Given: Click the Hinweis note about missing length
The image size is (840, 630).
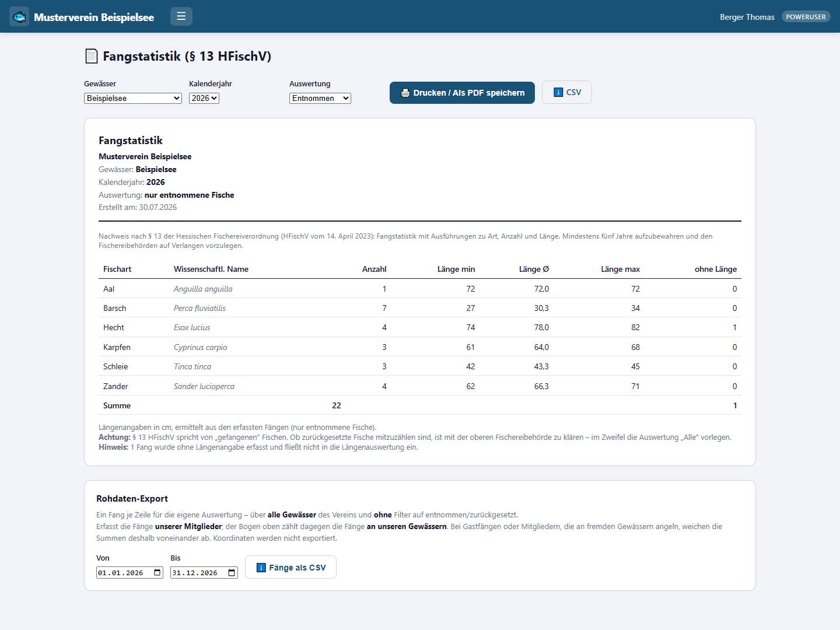Looking at the screenshot, I should click(x=258, y=447).
